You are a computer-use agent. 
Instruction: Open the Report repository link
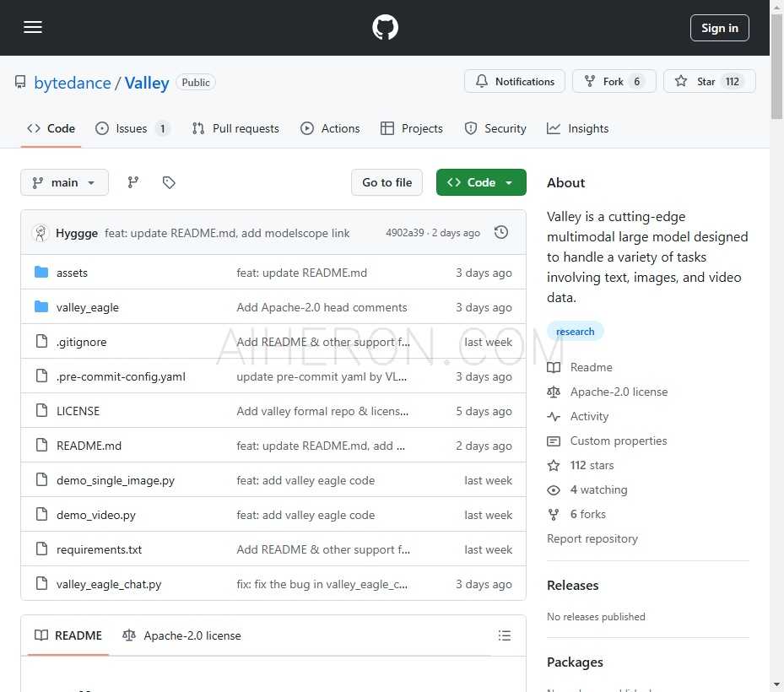coord(592,538)
